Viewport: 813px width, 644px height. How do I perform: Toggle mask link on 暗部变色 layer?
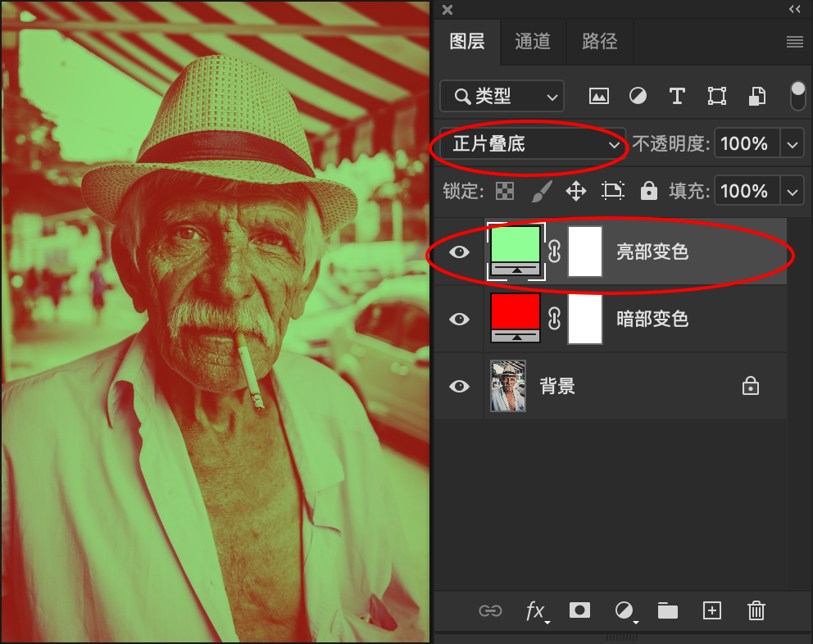(554, 319)
